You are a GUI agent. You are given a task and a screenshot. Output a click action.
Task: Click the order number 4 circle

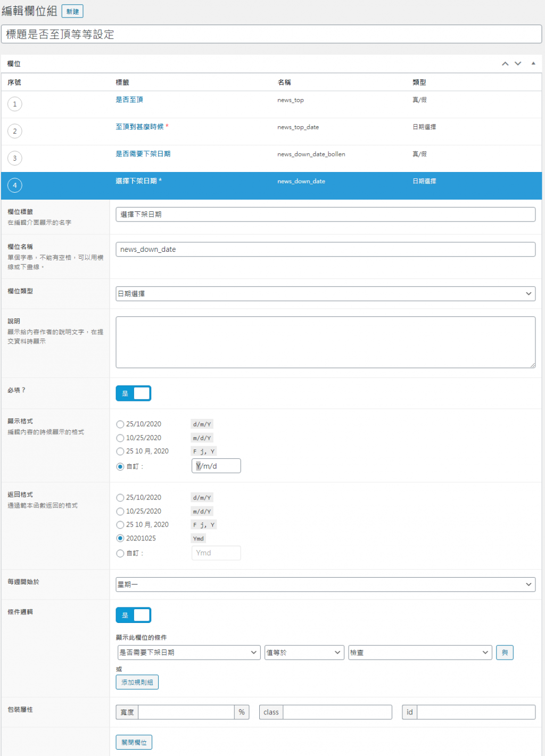15,186
